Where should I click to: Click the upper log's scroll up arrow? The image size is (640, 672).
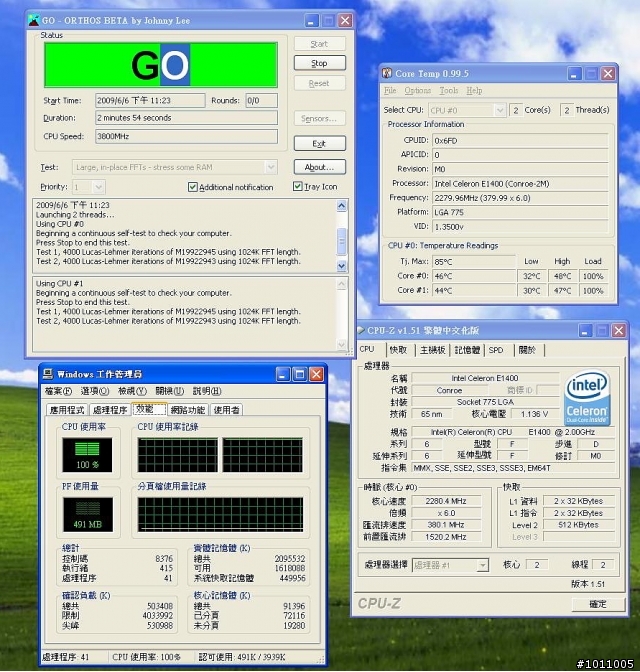[x=342, y=206]
